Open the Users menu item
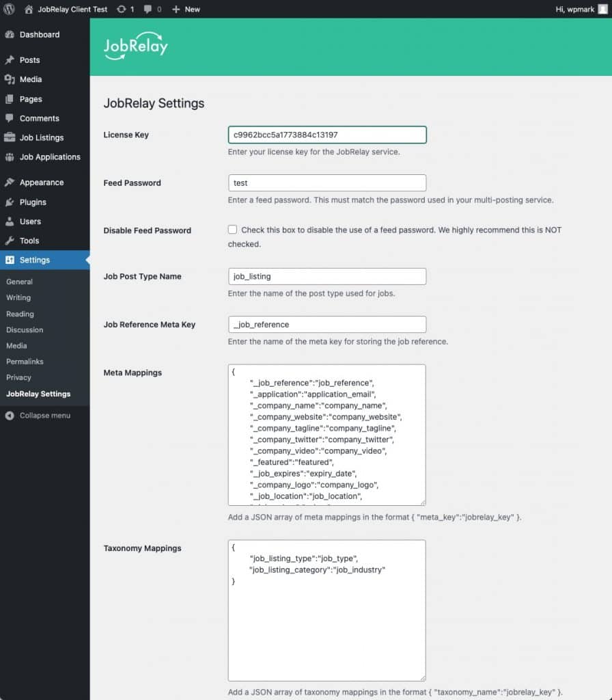This screenshot has height=700, width=612. pos(44,221)
